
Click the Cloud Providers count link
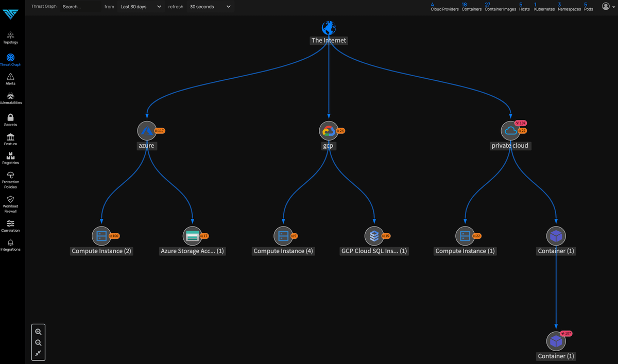click(444, 7)
